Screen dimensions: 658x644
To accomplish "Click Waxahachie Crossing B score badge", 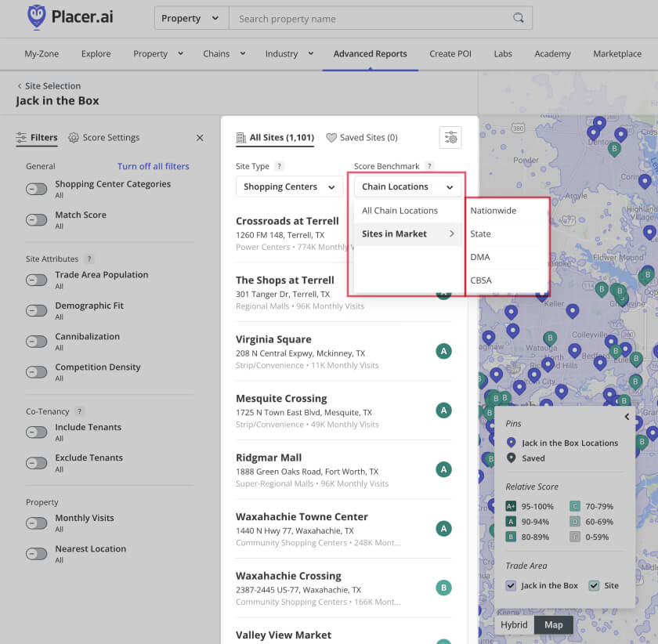I will (x=443, y=588).
